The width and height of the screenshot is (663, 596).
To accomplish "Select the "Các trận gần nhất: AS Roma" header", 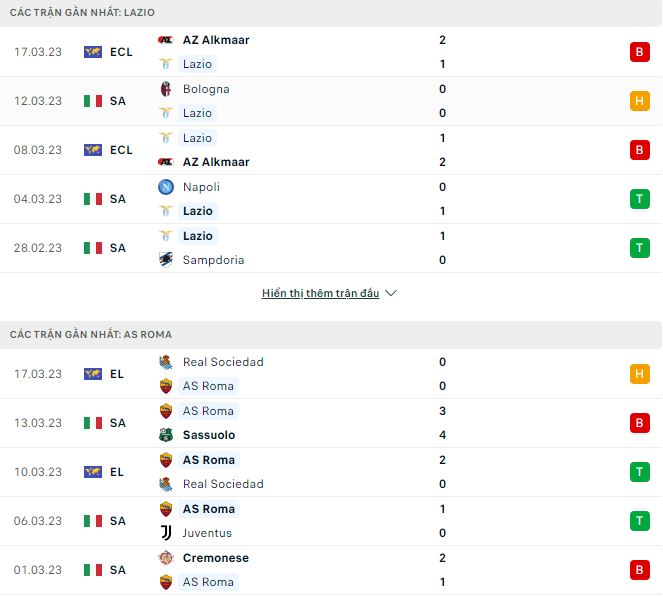I will click(91, 334).
